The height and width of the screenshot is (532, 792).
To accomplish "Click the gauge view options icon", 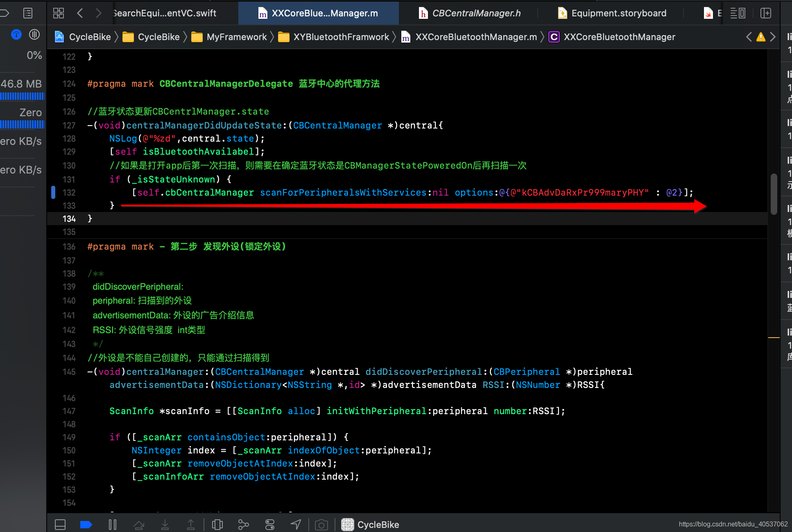I will pos(34,34).
